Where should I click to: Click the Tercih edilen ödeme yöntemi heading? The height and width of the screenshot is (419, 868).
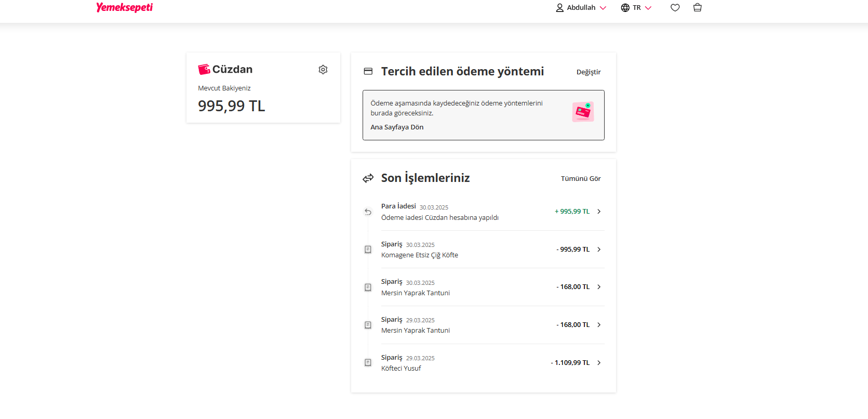point(462,72)
